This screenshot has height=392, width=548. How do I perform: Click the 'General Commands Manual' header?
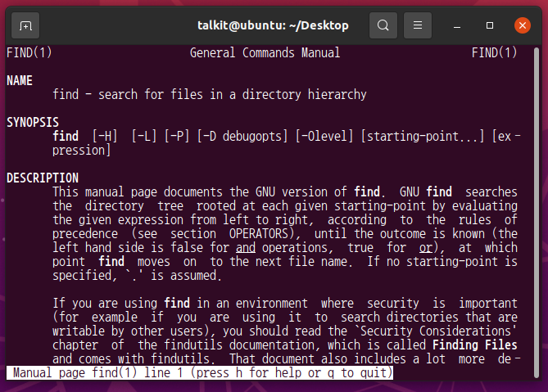click(265, 53)
